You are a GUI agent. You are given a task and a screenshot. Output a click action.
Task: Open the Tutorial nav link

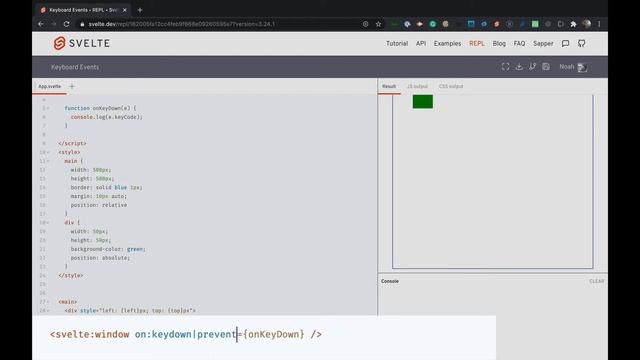click(x=397, y=43)
